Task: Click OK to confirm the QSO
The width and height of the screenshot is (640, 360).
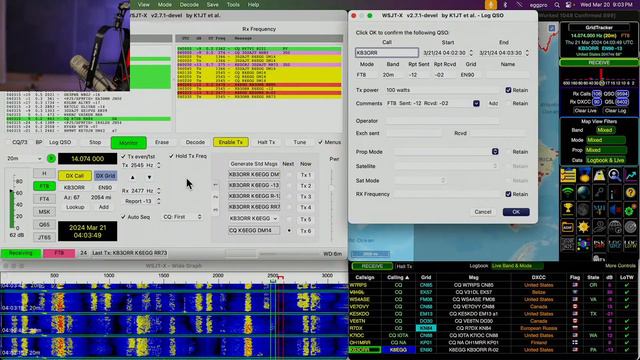Action: pos(516,212)
